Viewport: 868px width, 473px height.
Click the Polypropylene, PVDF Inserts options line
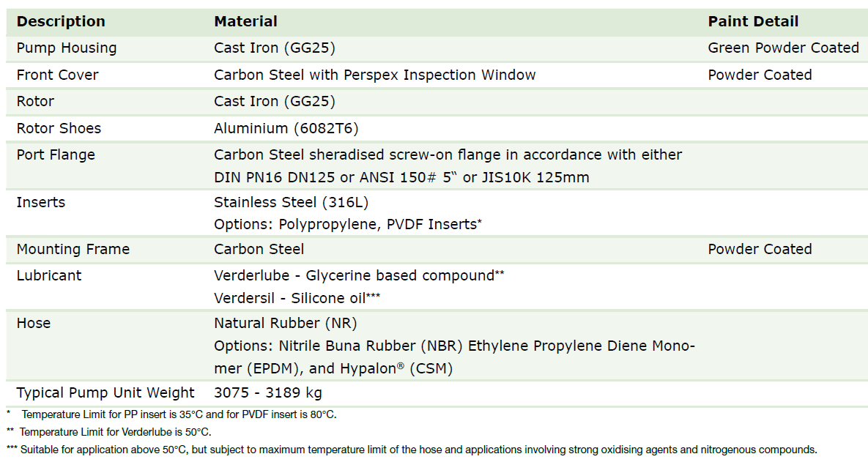tap(347, 225)
